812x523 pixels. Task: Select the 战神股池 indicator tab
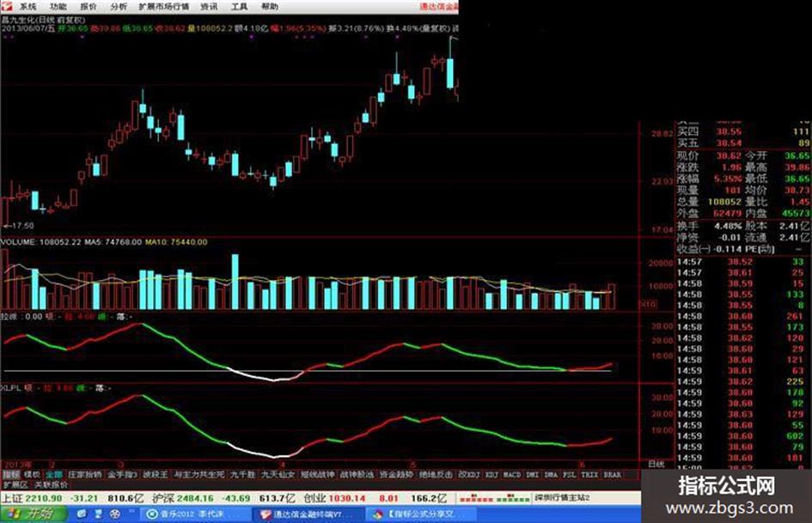pyautogui.click(x=357, y=474)
